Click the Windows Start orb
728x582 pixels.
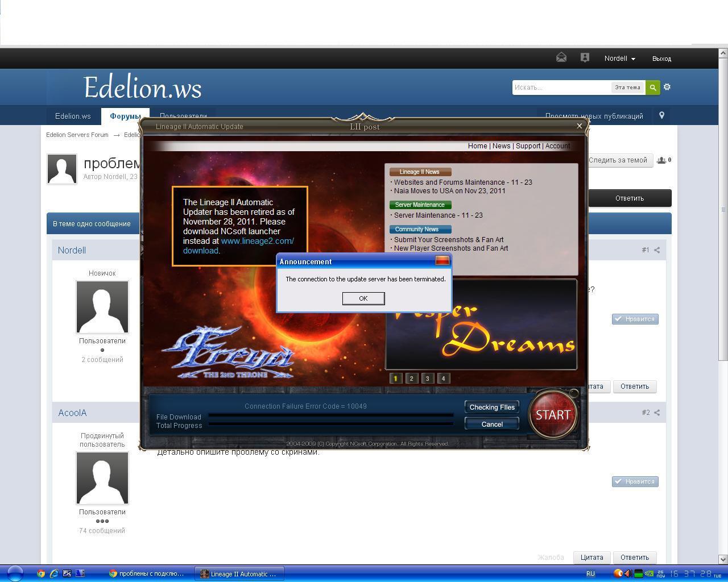coord(15,573)
